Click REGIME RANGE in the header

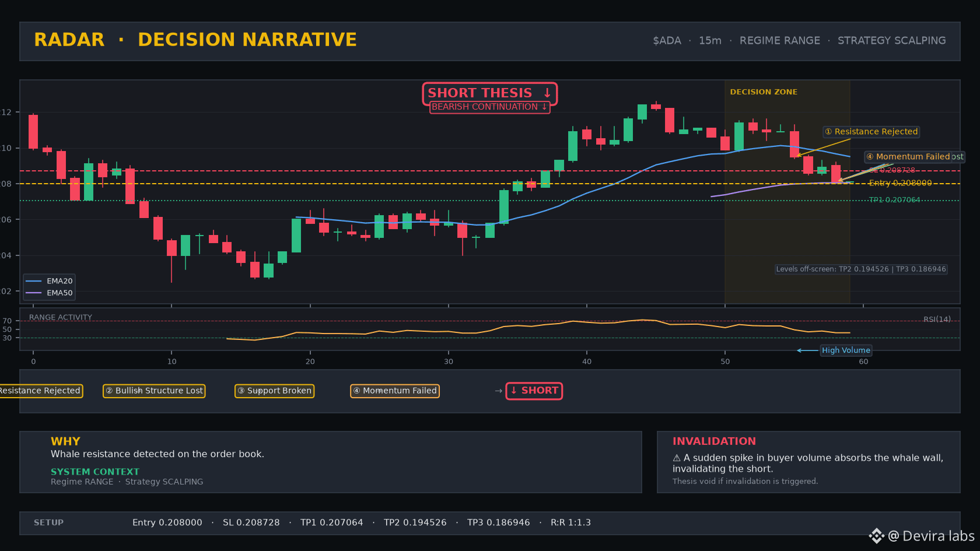coord(779,41)
